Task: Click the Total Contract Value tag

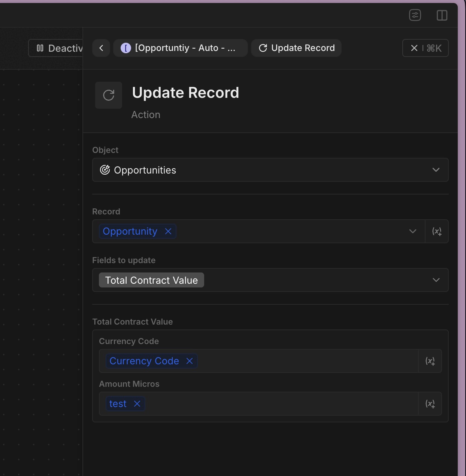Action: (x=151, y=280)
